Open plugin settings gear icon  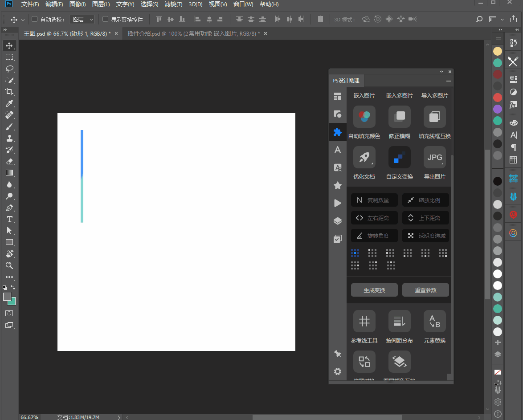click(x=338, y=371)
